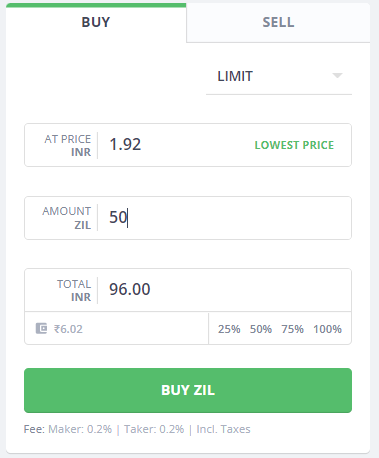This screenshot has width=379, height=458.
Task: Select the 75% balance option
Action: tap(292, 329)
